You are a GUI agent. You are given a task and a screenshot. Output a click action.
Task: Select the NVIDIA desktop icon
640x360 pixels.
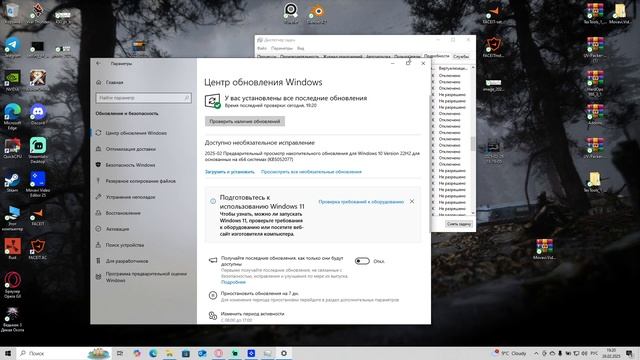click(12, 80)
